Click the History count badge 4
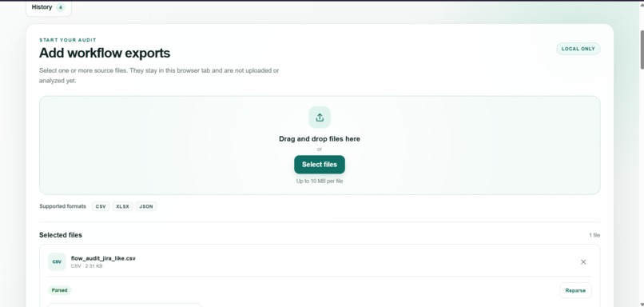Screen dimensions: 644x307 [x=61, y=7]
